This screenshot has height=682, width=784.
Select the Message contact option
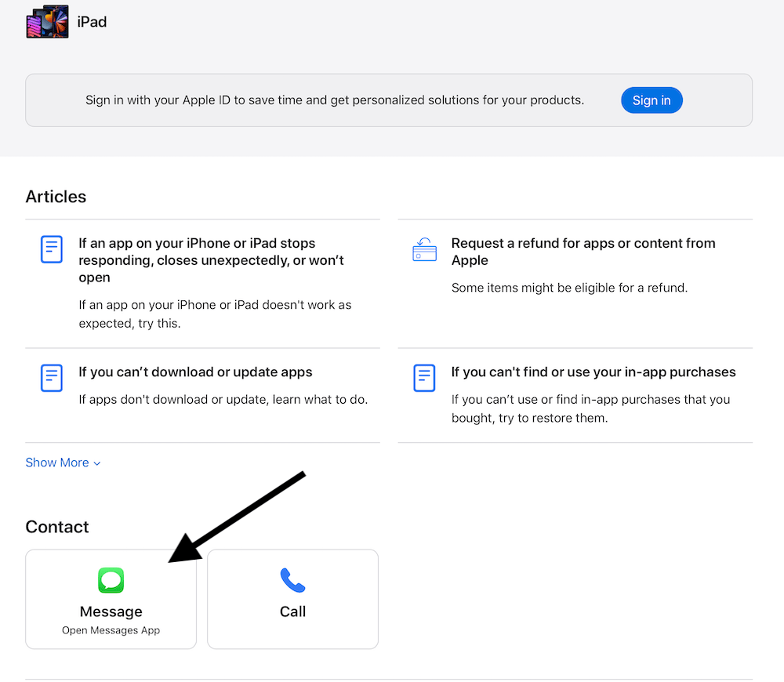[111, 599]
